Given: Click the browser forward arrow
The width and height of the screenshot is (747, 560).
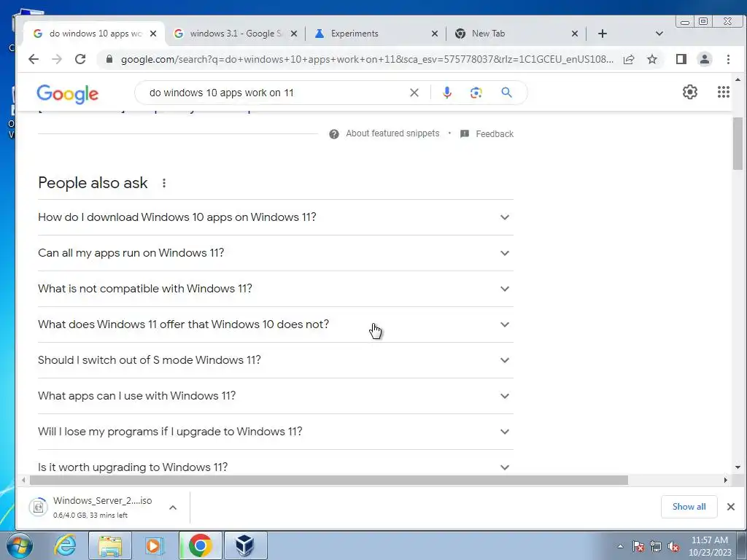Looking at the screenshot, I should click(x=57, y=59).
